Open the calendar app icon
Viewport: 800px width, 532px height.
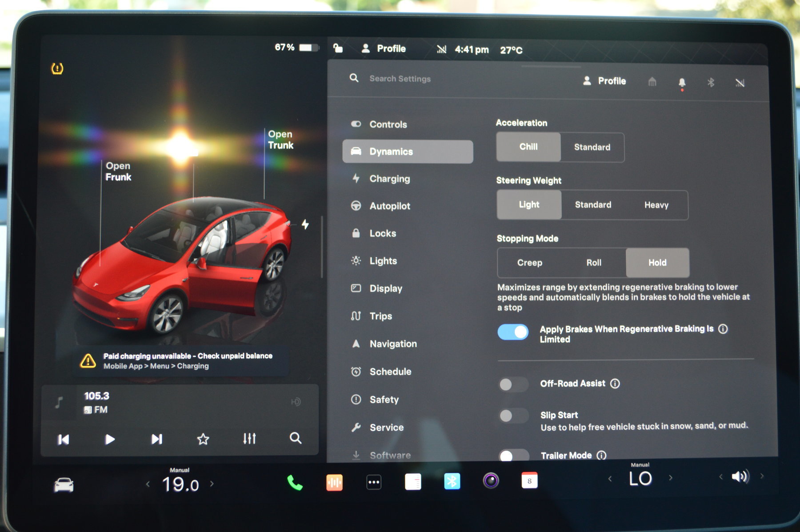[x=529, y=481]
